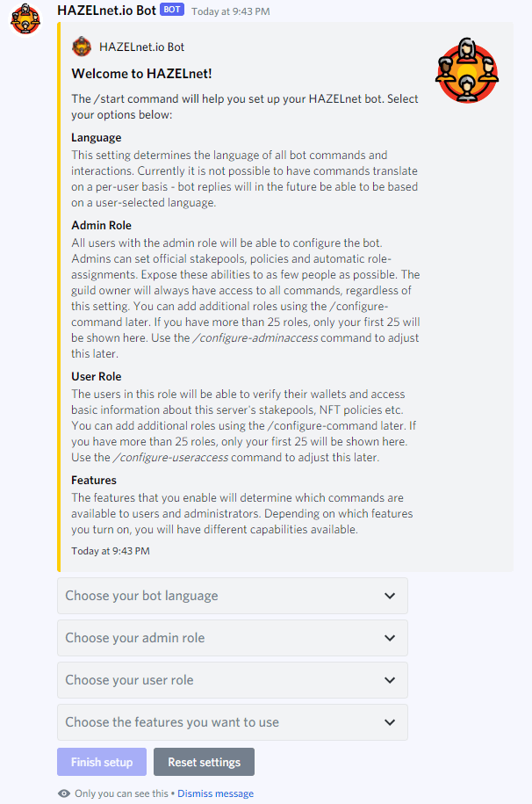The height and width of the screenshot is (804, 532).
Task: Click the HAZELnet.io Bot profile avatar
Action: point(25,19)
